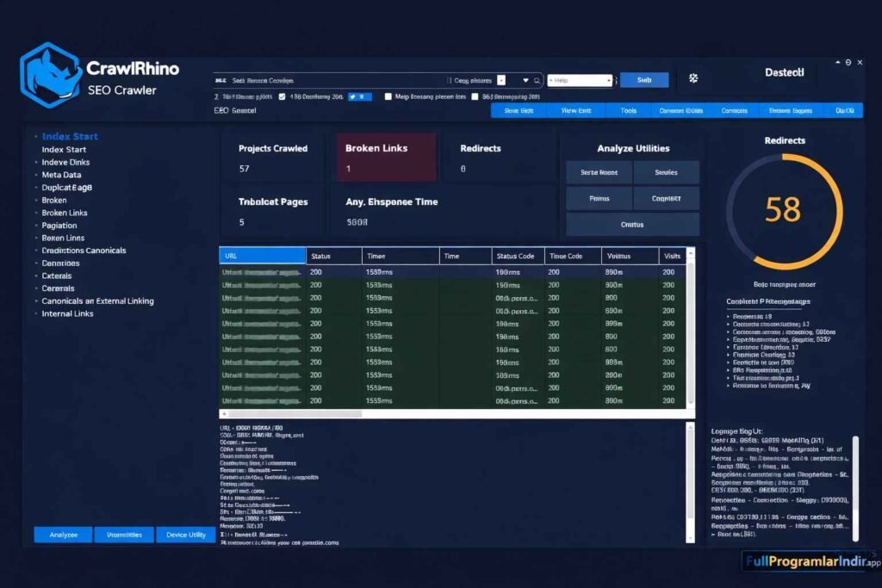
Task: Expand the Help dropdown
Action: pyautogui.click(x=579, y=79)
